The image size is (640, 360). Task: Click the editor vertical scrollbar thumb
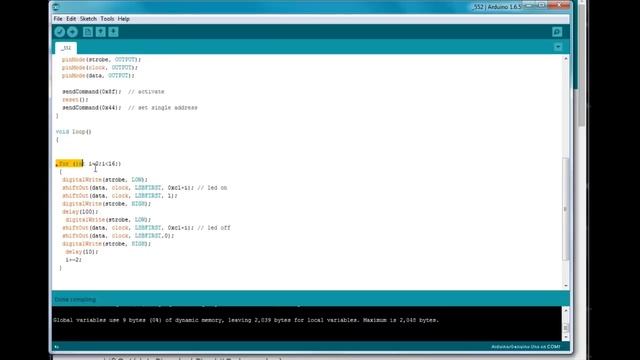[566, 209]
